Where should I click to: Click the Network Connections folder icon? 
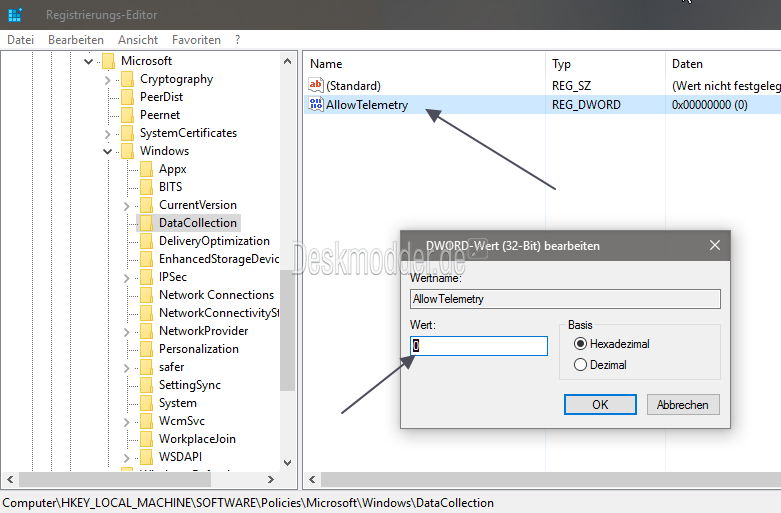point(146,295)
